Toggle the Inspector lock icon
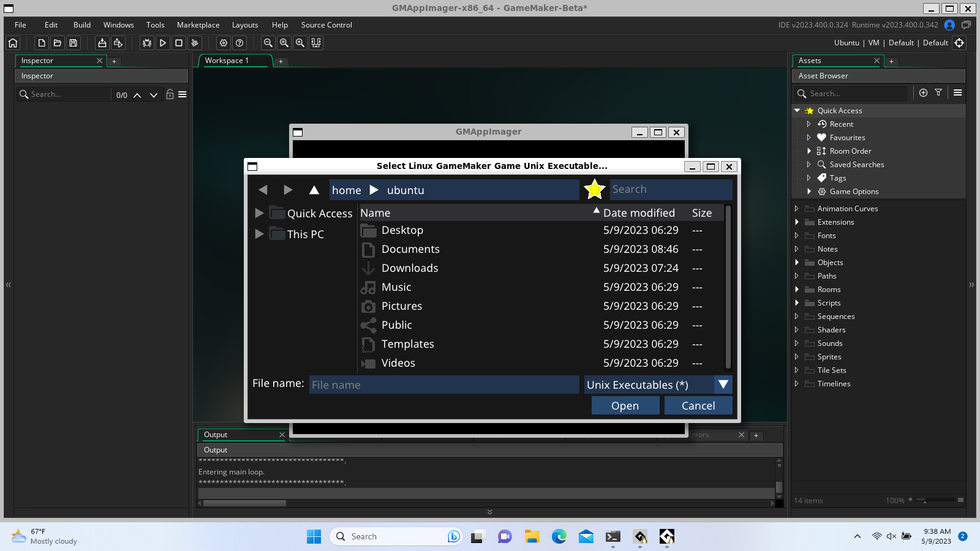The width and height of the screenshot is (980, 551). click(x=170, y=94)
